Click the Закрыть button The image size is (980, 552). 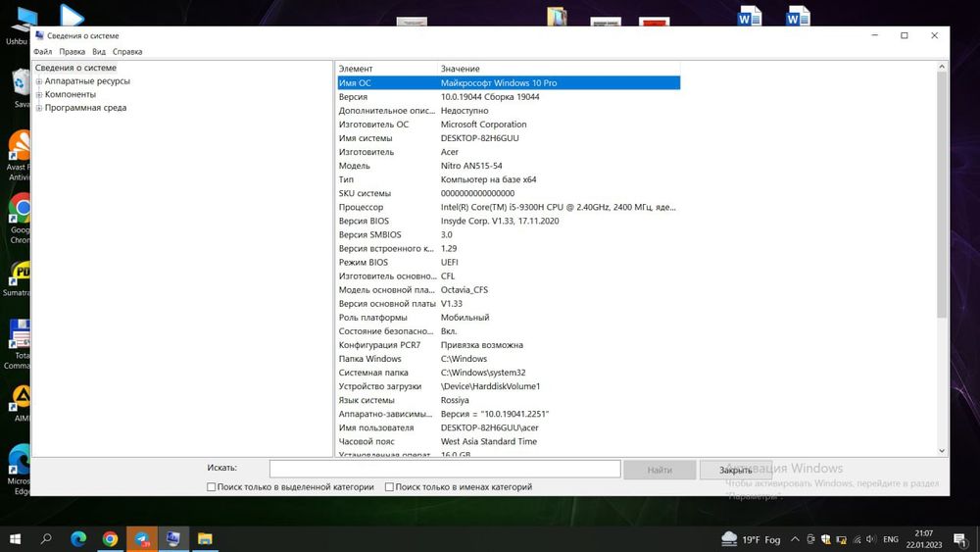pos(736,470)
